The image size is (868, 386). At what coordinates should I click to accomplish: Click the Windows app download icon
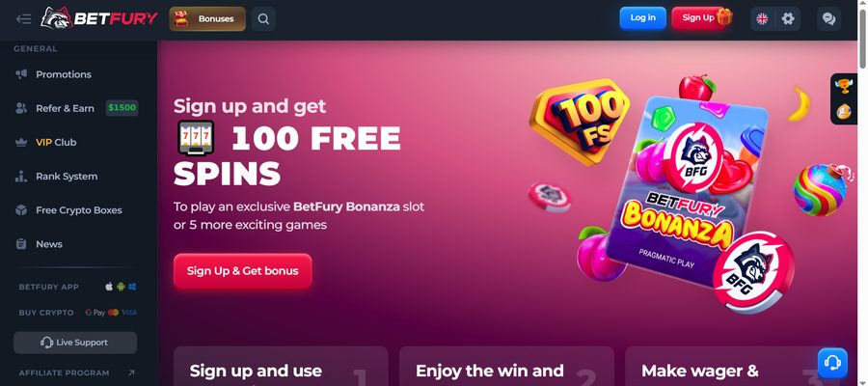(132, 287)
